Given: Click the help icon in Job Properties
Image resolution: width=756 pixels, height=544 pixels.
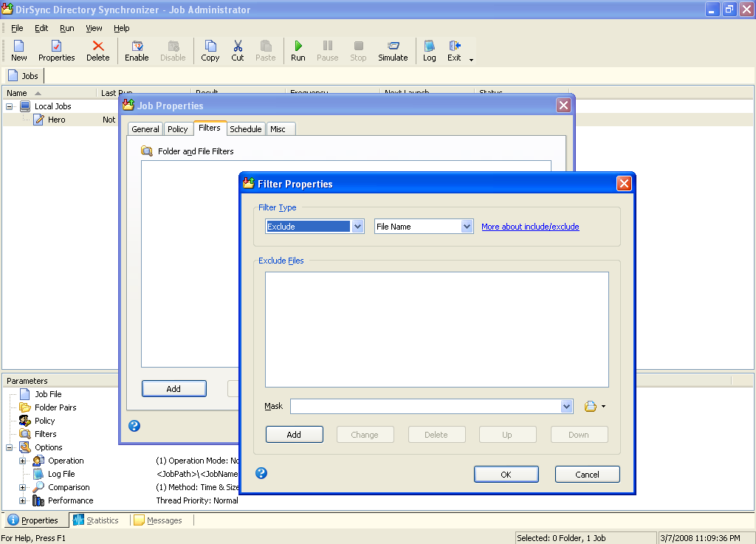Looking at the screenshot, I should [134, 426].
